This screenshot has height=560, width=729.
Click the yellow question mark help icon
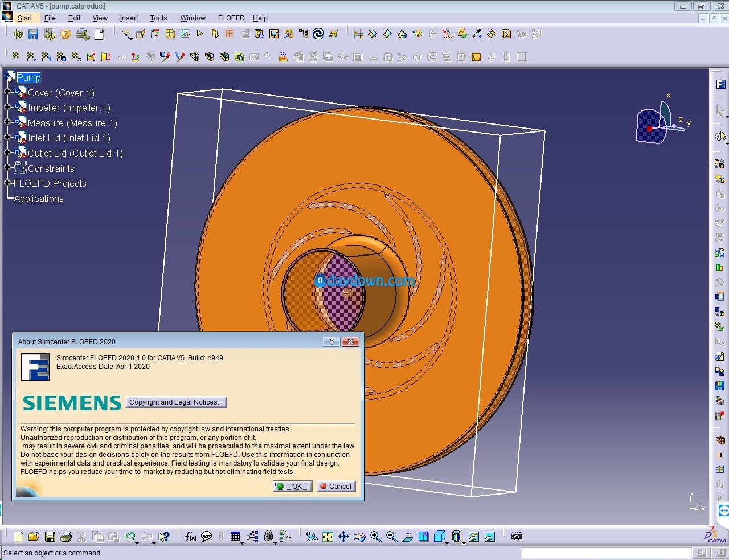click(x=66, y=34)
